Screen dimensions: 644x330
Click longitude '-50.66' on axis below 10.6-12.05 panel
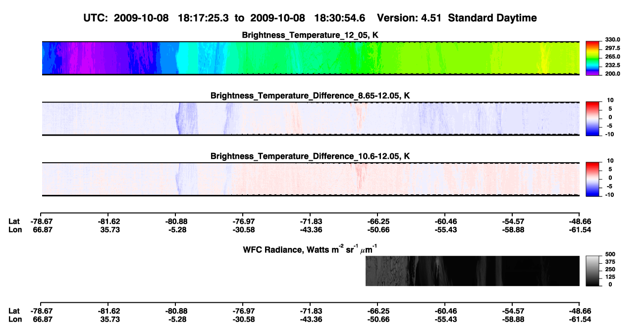point(378,229)
